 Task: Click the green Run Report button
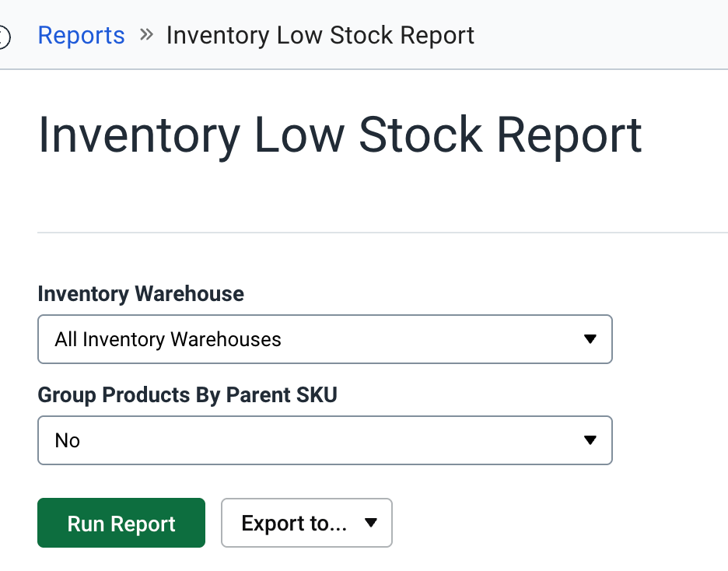[x=121, y=523]
